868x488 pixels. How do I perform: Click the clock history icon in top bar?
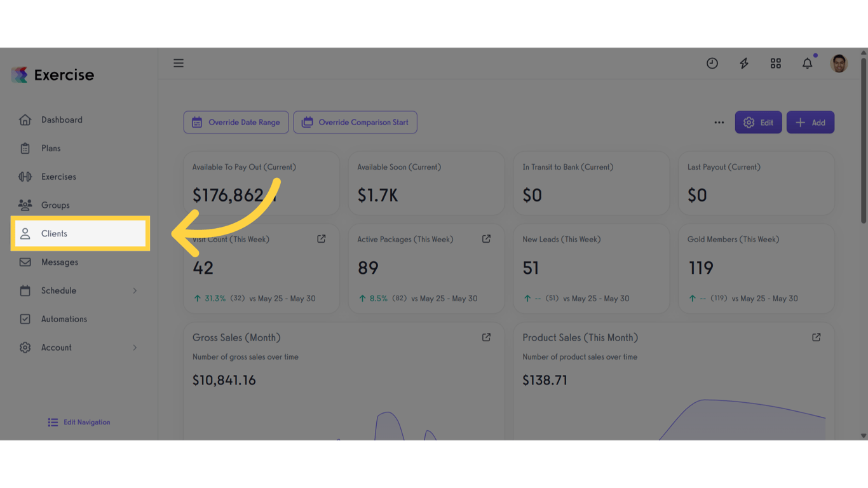click(712, 63)
